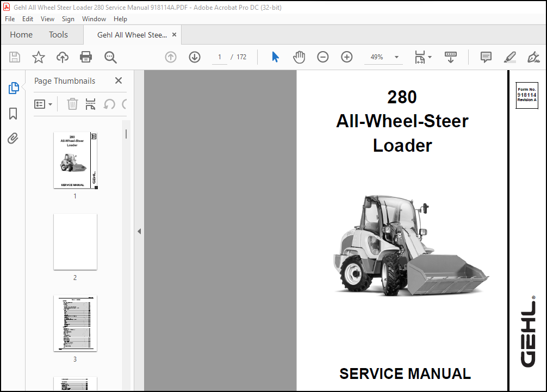Click the All-Wheel-Steer title text
Image resolution: width=547 pixels, height=392 pixels.
point(402,121)
